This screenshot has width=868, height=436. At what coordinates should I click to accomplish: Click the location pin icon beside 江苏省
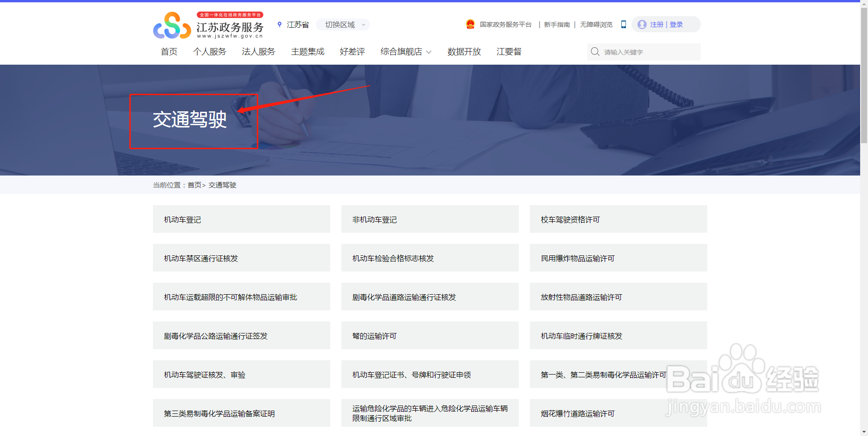[279, 24]
